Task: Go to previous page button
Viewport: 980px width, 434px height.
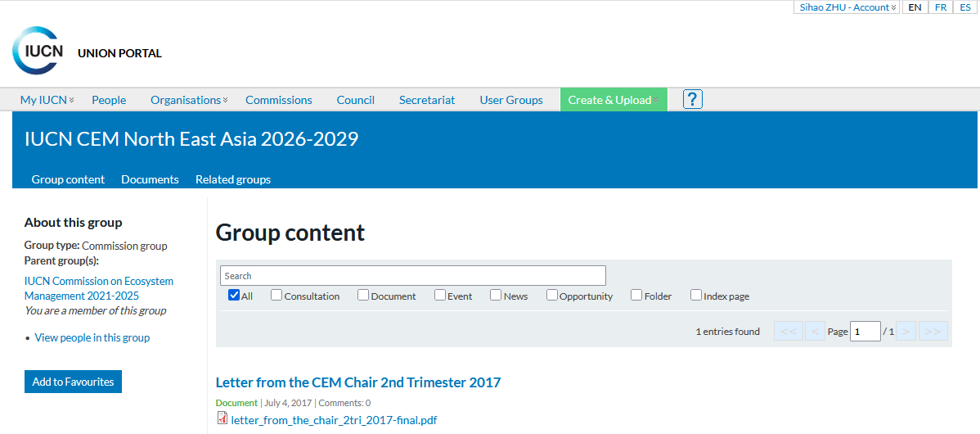Action: pyautogui.click(x=815, y=332)
